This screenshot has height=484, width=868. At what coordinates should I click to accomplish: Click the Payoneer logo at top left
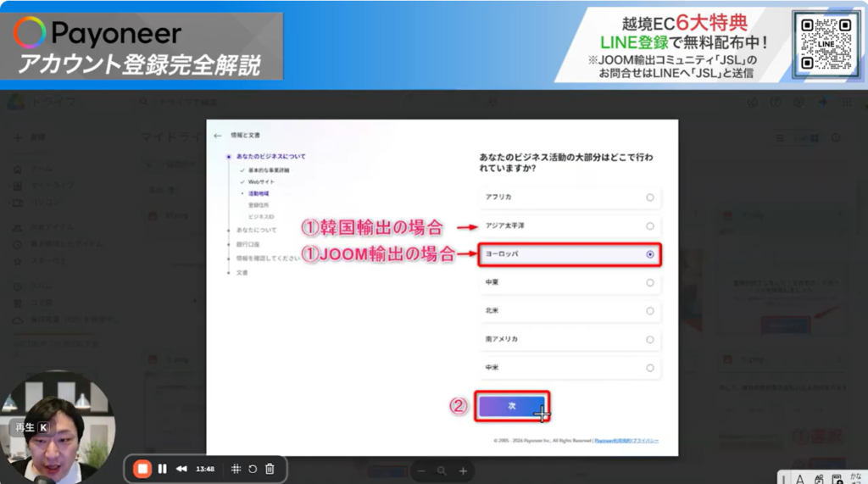[x=97, y=33]
